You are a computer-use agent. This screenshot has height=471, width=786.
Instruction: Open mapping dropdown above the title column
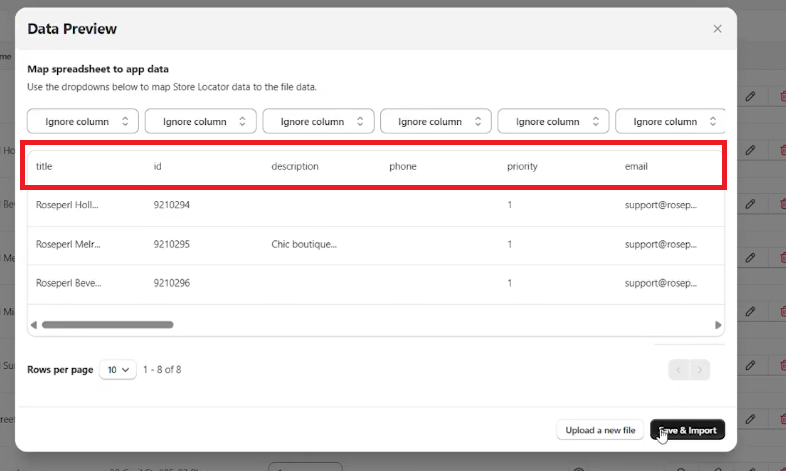coord(84,121)
